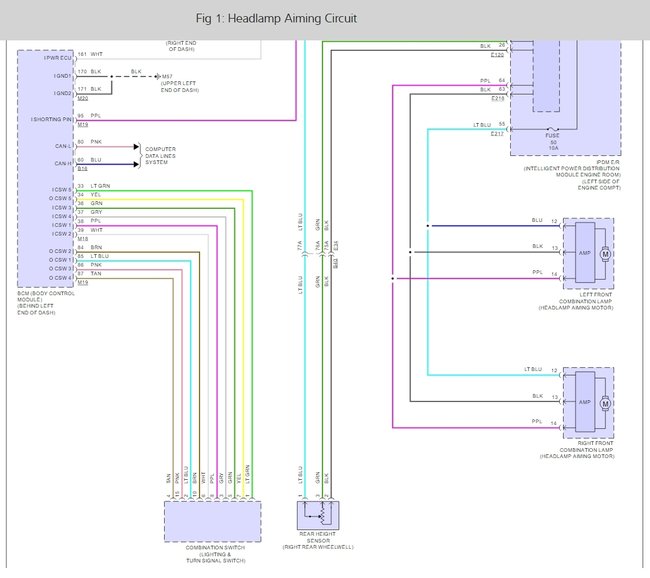This screenshot has height=578, width=650.
Task: Click connector label 'E217'
Action: [497, 134]
